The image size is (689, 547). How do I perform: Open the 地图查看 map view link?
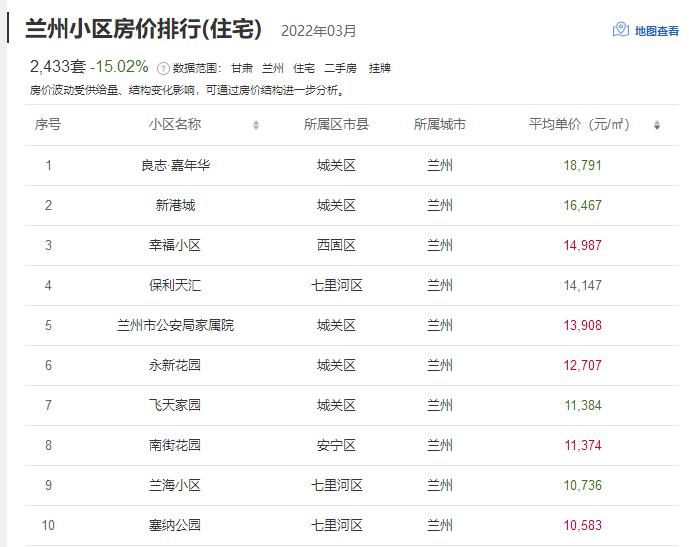pyautogui.click(x=656, y=31)
